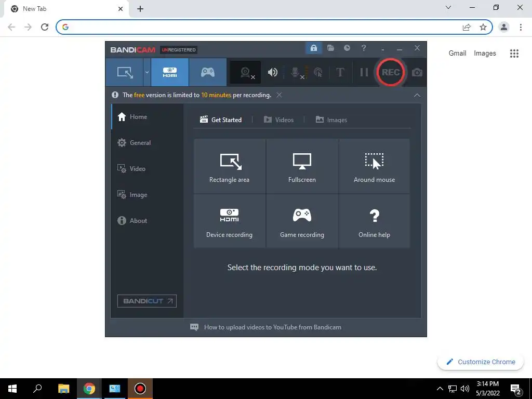Open Windows taskbar search
Image resolution: width=532 pixels, height=399 pixels.
pos(37,389)
